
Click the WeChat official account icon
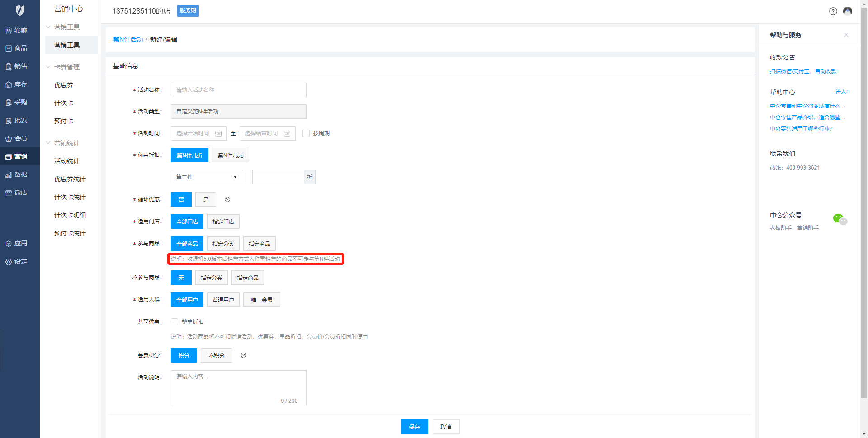840,220
